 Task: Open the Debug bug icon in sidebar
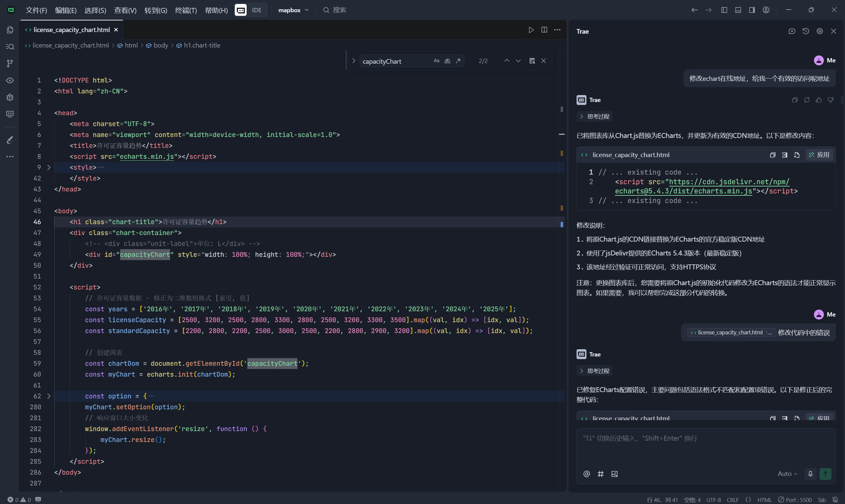(x=10, y=97)
